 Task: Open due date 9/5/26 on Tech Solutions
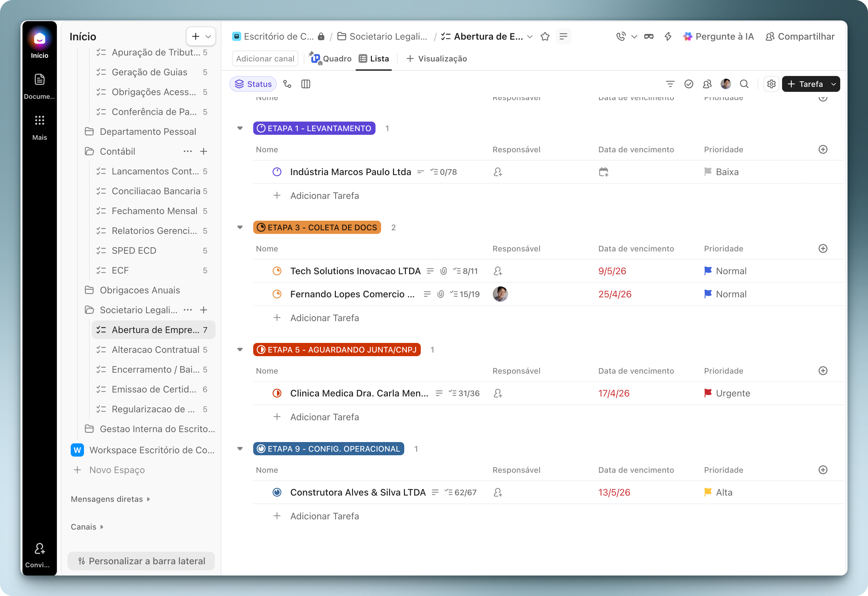coord(612,271)
